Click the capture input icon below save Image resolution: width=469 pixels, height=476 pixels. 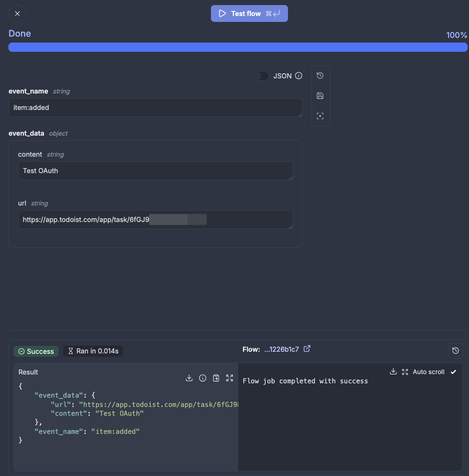pyautogui.click(x=320, y=115)
